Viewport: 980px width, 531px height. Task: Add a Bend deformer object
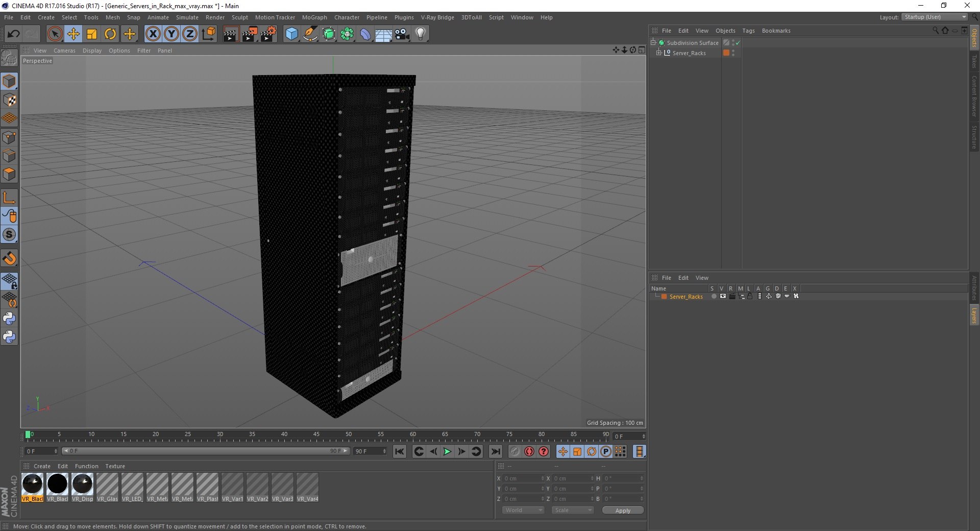365,34
